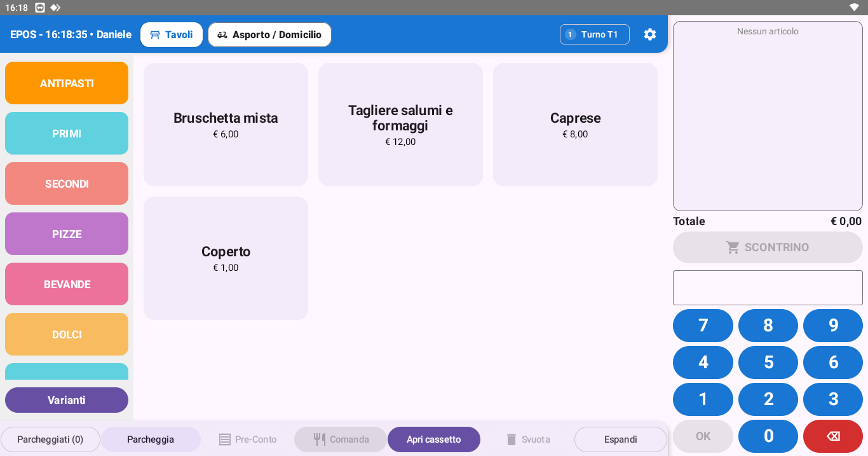This screenshot has height=456, width=868.
Task: Click the Espandi button
Action: click(621, 439)
